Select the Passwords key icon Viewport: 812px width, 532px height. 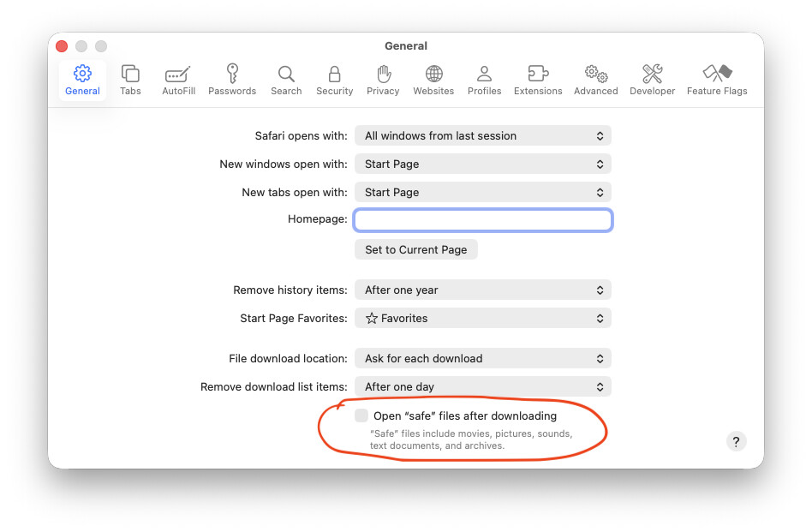(x=232, y=81)
